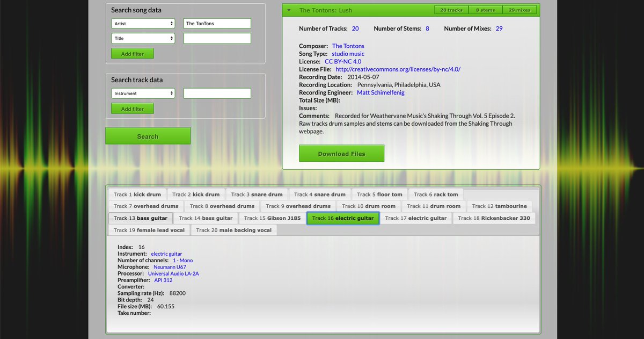Click The Tontons: Lush header title
The height and width of the screenshot is (339, 644).
(x=326, y=10)
